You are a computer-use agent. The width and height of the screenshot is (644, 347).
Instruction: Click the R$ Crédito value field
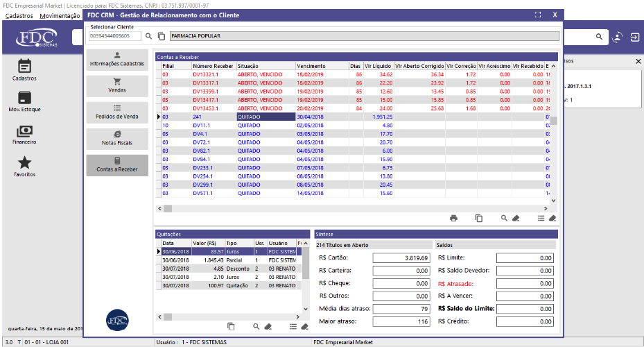click(525, 321)
